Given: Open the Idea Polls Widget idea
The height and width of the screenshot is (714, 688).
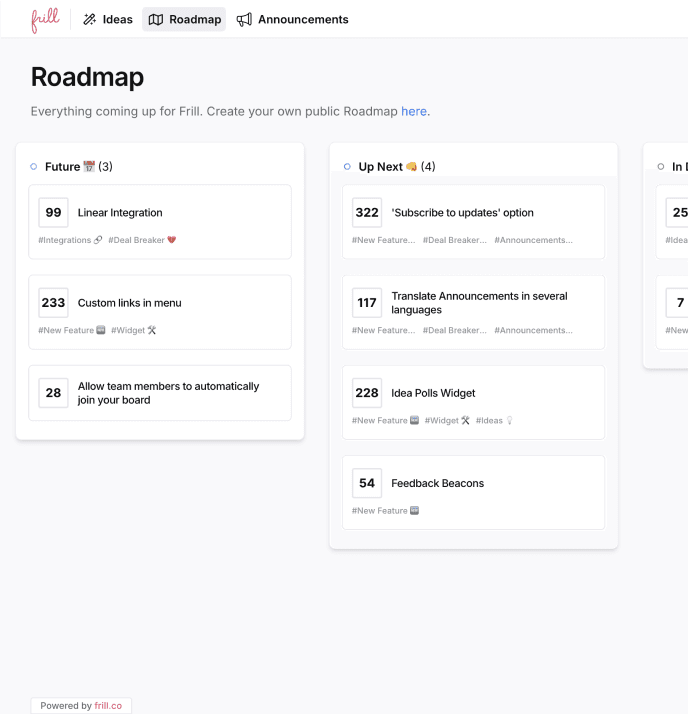Looking at the screenshot, I should 433,393.
